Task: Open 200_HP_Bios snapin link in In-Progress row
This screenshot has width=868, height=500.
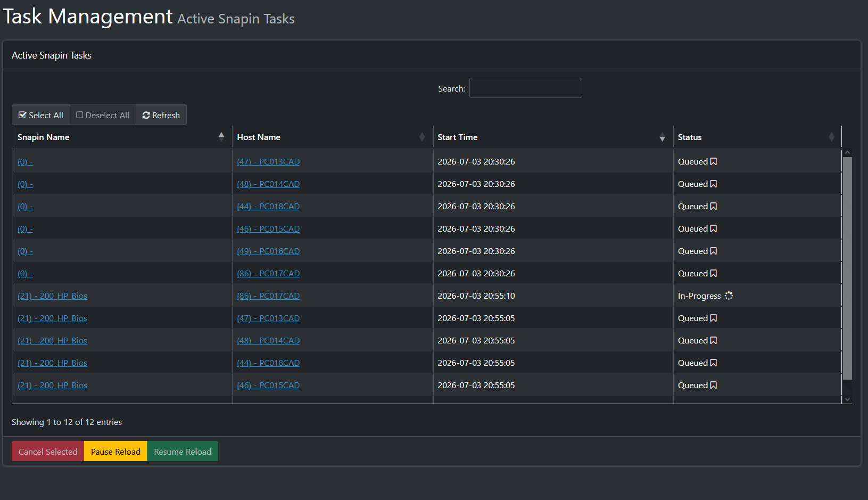Action: 52,296
